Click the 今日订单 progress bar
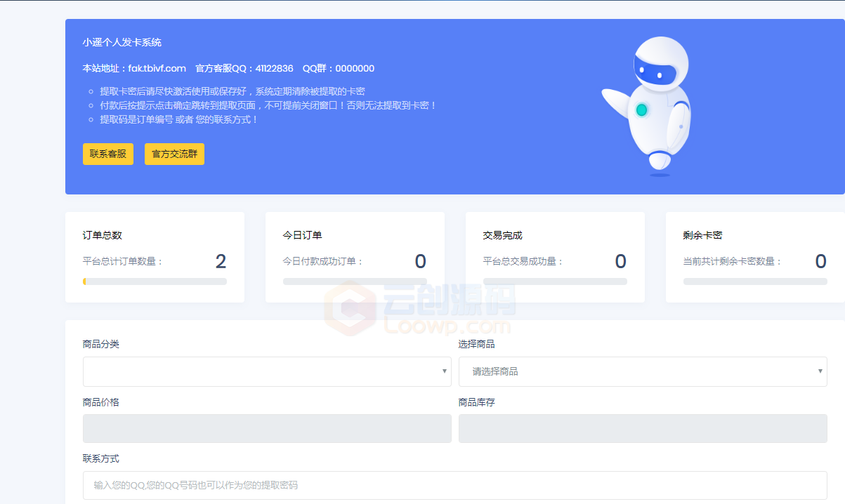The height and width of the screenshot is (504, 845). click(355, 281)
